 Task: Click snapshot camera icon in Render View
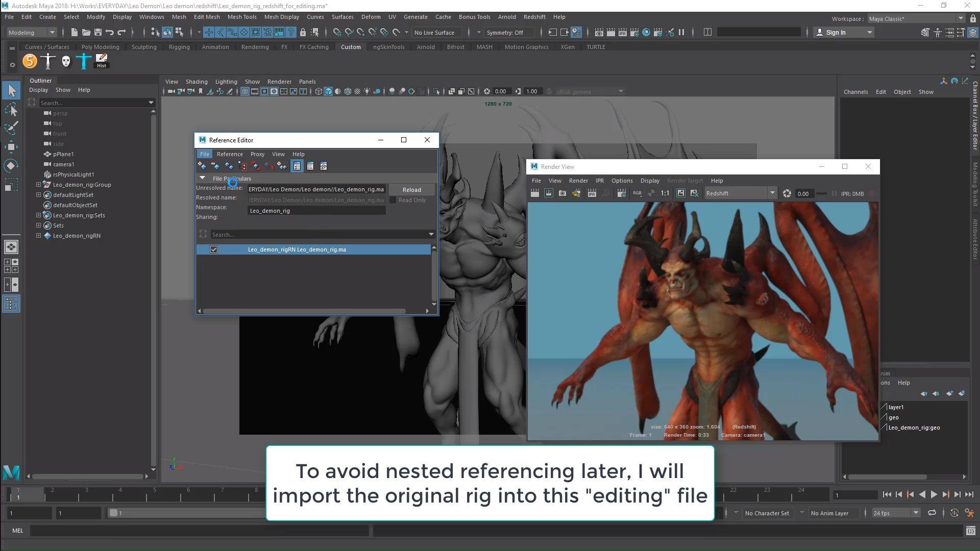[562, 193]
